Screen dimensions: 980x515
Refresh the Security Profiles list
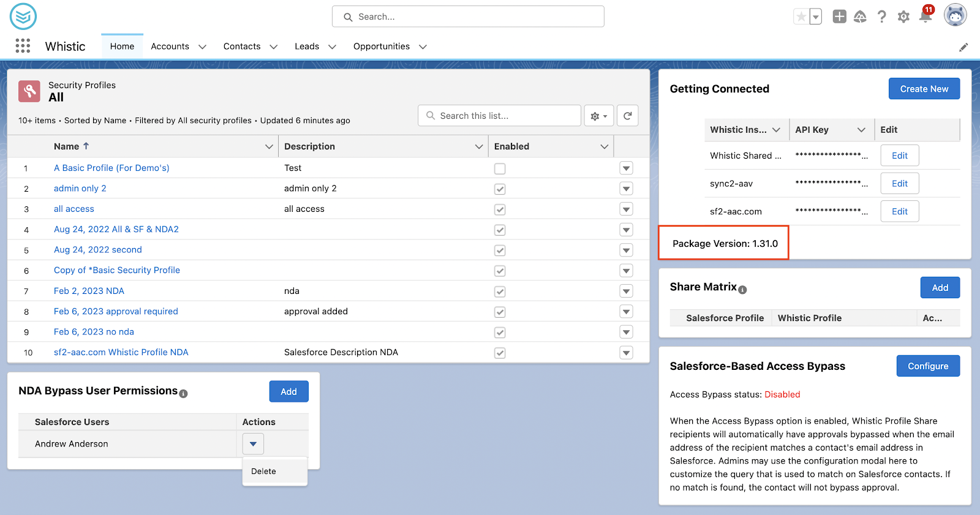pos(628,116)
